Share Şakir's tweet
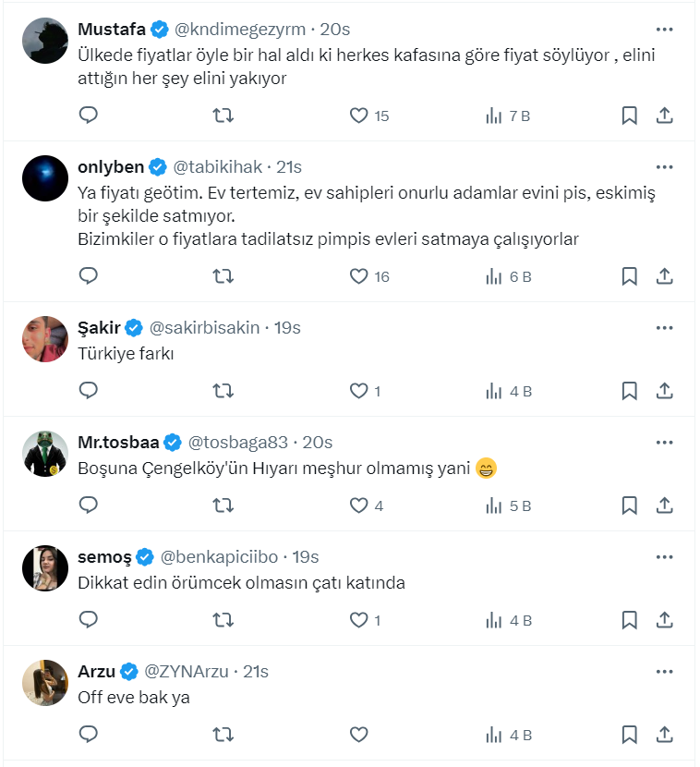700x767 pixels. 664,391
